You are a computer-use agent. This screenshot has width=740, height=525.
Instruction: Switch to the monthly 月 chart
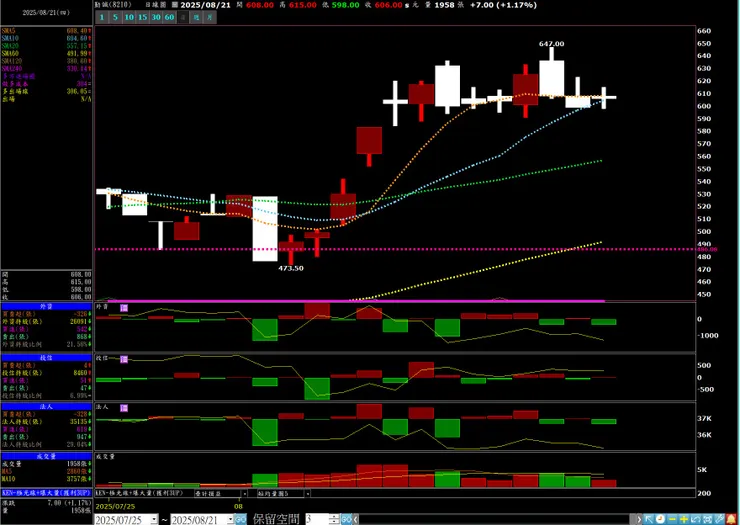pos(210,17)
